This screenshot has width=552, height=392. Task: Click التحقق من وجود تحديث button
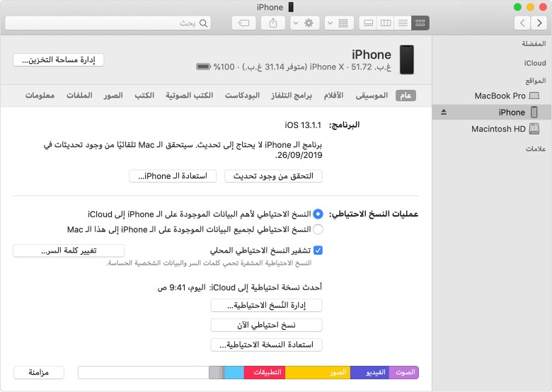(x=273, y=176)
